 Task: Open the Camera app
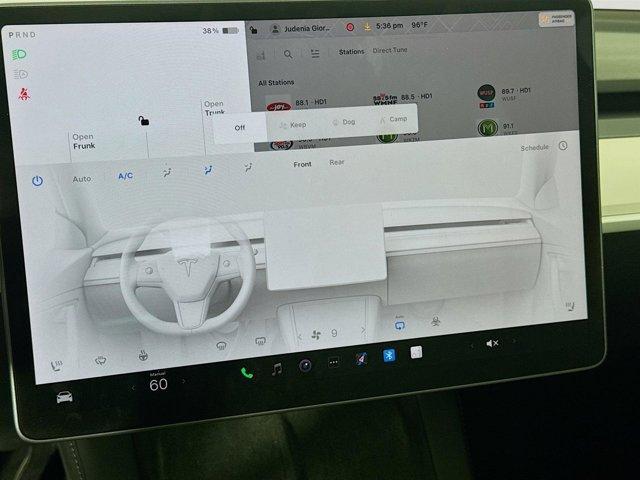tap(305, 365)
